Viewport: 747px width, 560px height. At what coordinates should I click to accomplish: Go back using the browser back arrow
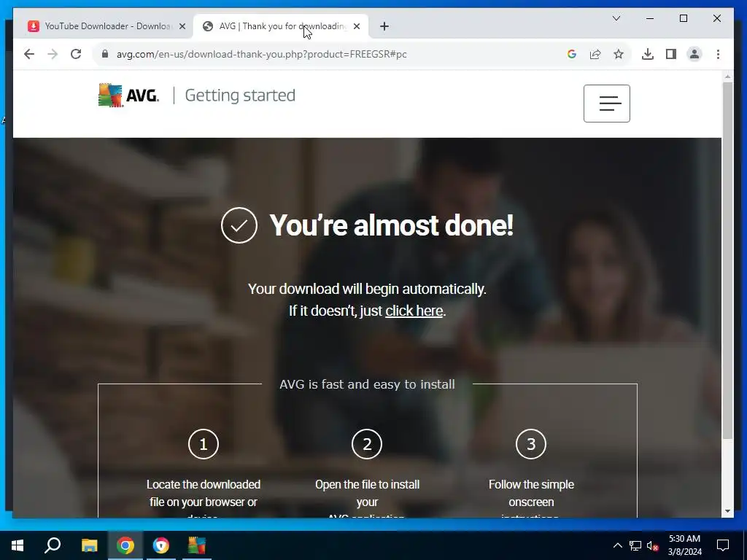coord(29,54)
